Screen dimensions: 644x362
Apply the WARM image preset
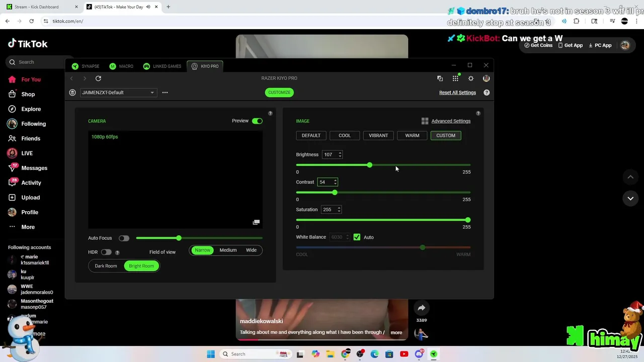point(412,136)
